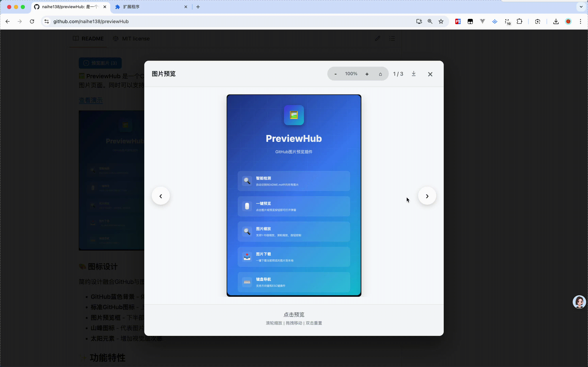The height and width of the screenshot is (367, 588).
Task: Go back in browser history
Action: pyautogui.click(x=7, y=21)
